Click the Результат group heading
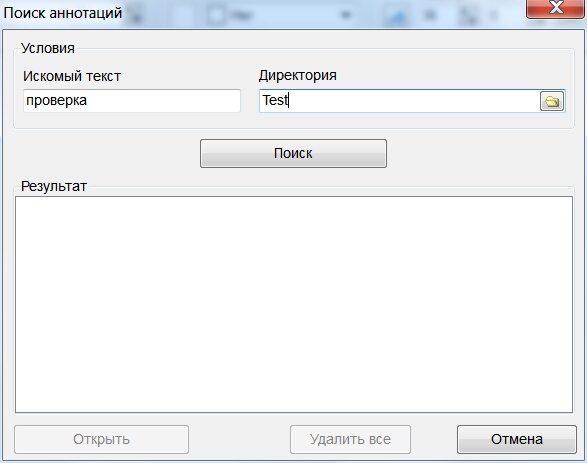The width and height of the screenshot is (587, 463). [54, 186]
